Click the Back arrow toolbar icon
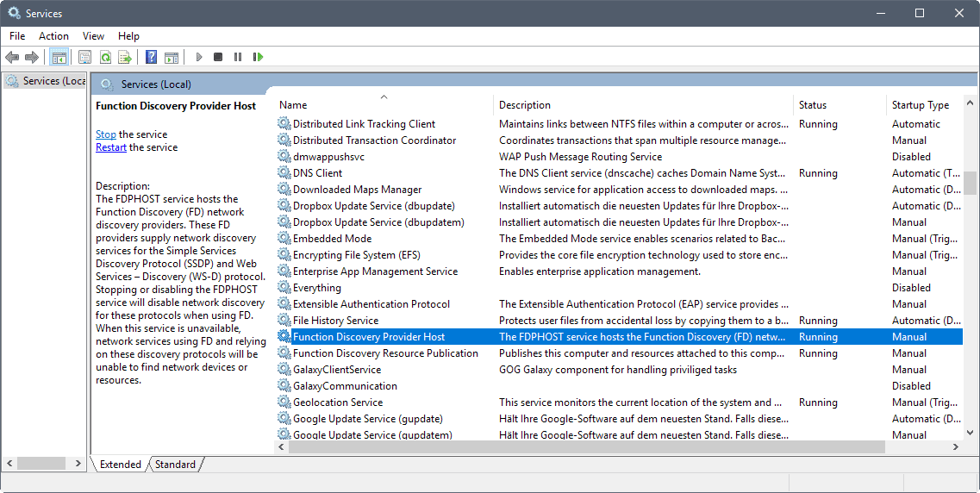The width and height of the screenshot is (980, 493). coord(12,58)
